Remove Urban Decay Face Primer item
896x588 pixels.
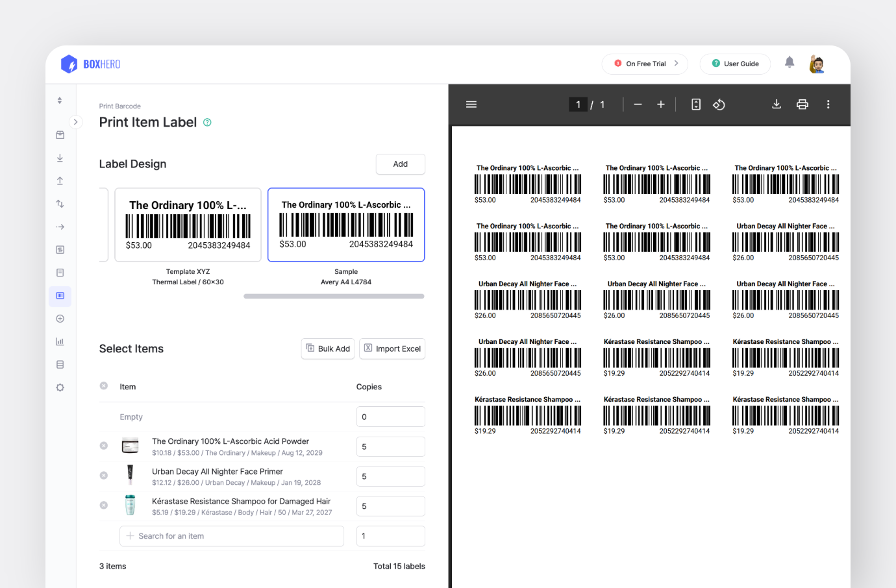pos(104,476)
